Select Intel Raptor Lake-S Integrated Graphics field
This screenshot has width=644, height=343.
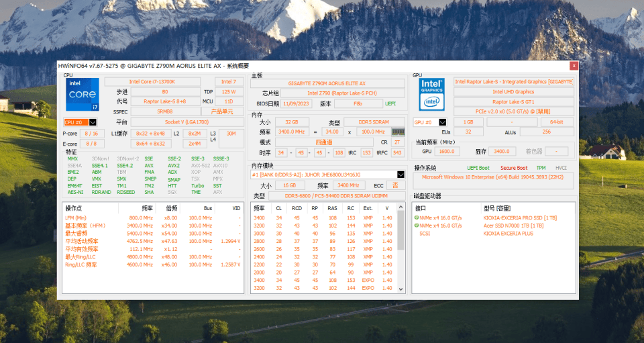[x=514, y=82]
